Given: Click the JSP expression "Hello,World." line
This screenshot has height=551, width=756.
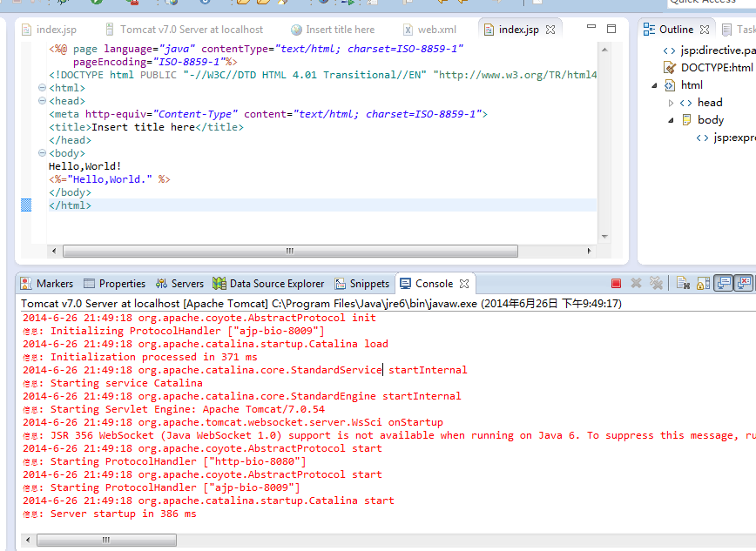Looking at the screenshot, I should pos(110,179).
